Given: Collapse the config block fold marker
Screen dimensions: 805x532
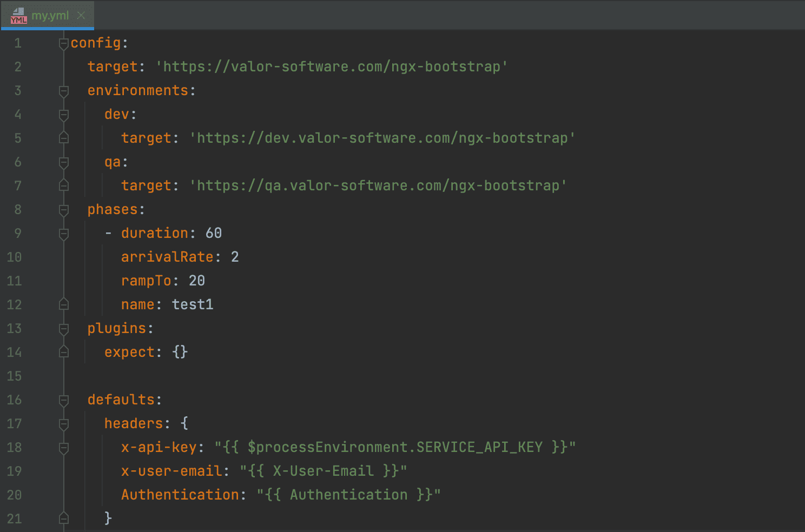Looking at the screenshot, I should 64,43.
